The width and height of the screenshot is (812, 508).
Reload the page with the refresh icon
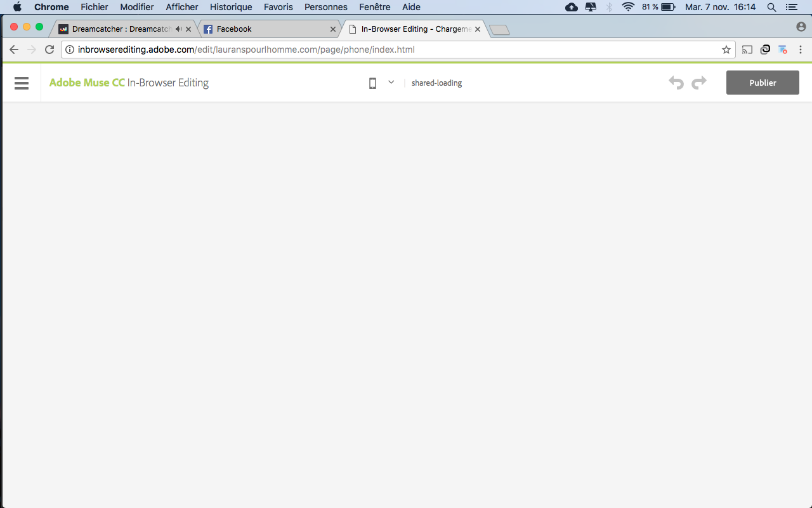(49, 50)
